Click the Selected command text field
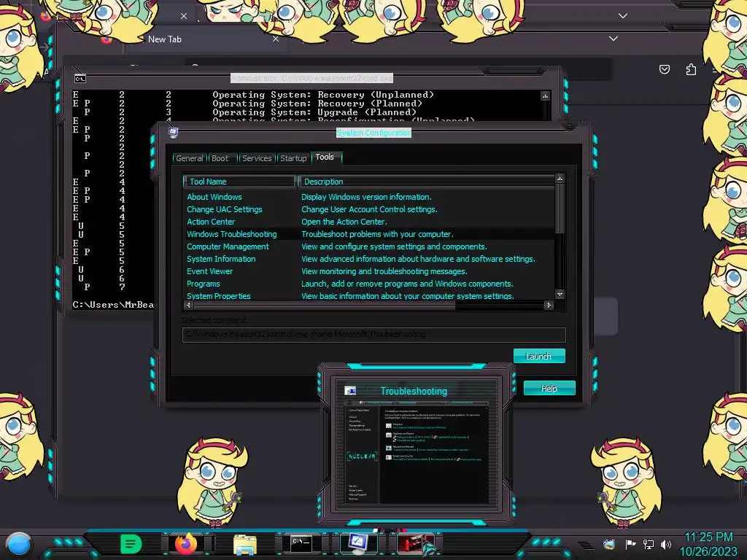 pyautogui.click(x=374, y=334)
